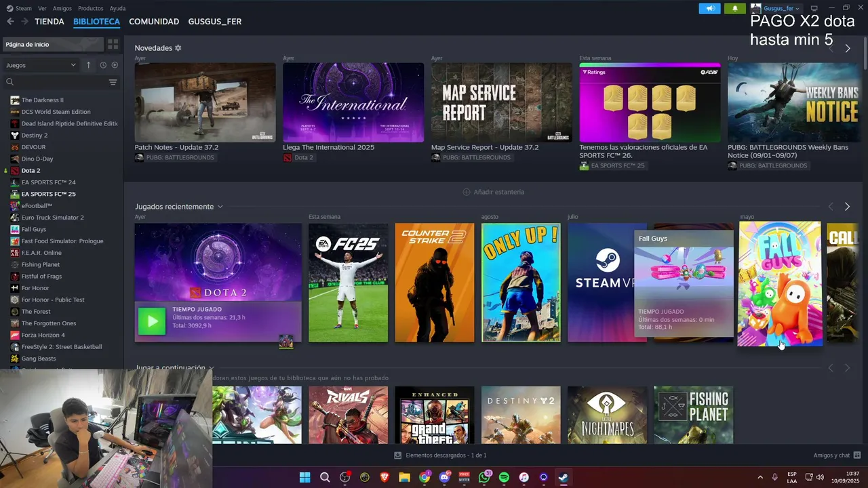This screenshot has width=868, height=488.
Task: Open the Amigos menu
Action: pyautogui.click(x=62, y=8)
